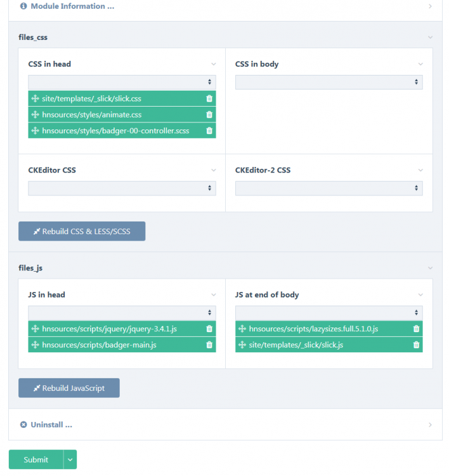Collapse the files_css fieldset

click(x=430, y=37)
